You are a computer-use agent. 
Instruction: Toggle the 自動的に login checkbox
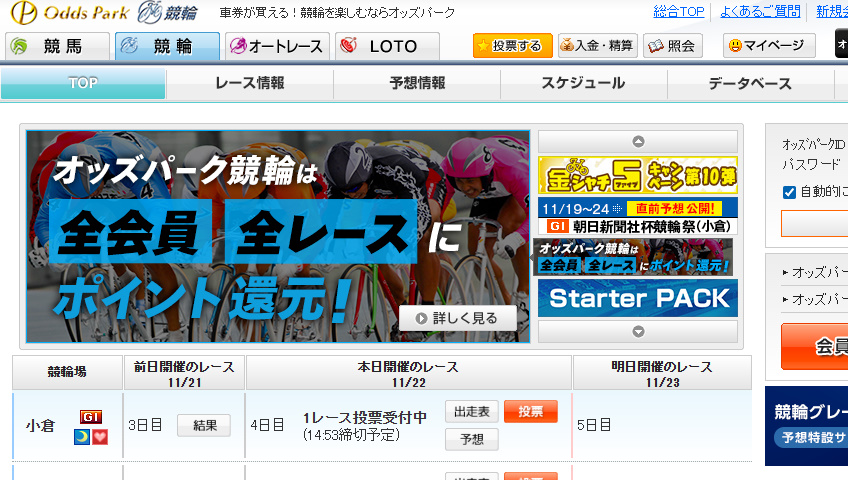tap(789, 191)
